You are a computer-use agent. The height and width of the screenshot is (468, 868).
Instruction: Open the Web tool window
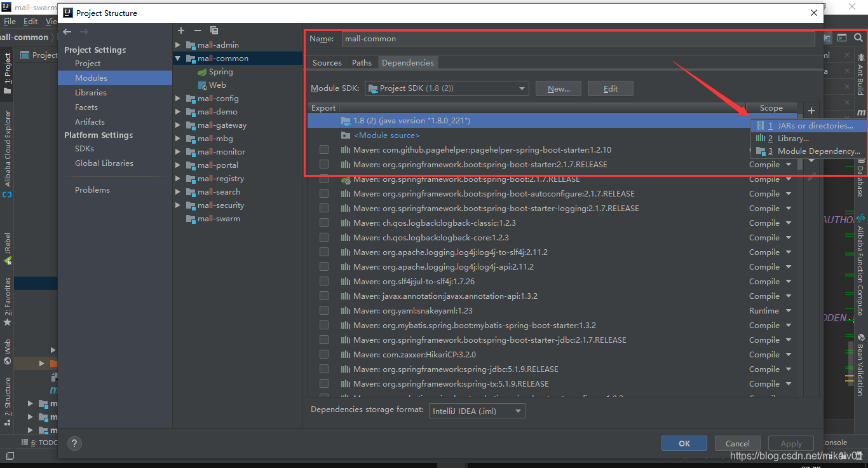[x=7, y=352]
